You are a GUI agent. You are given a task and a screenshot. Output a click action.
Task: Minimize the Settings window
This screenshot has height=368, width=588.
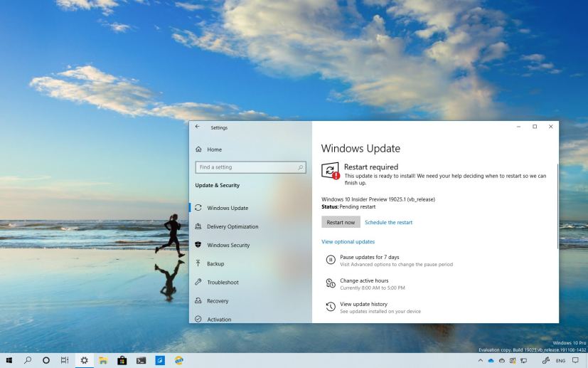click(518, 127)
